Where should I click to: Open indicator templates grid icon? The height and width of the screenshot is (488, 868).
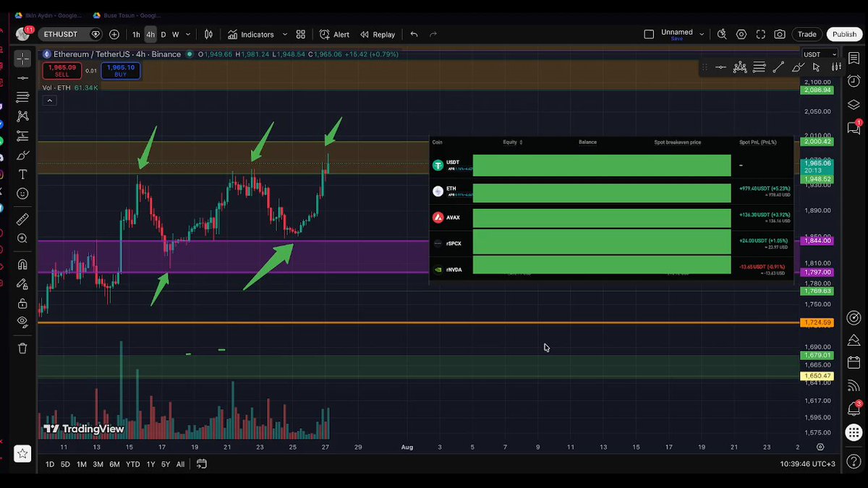[x=301, y=34]
